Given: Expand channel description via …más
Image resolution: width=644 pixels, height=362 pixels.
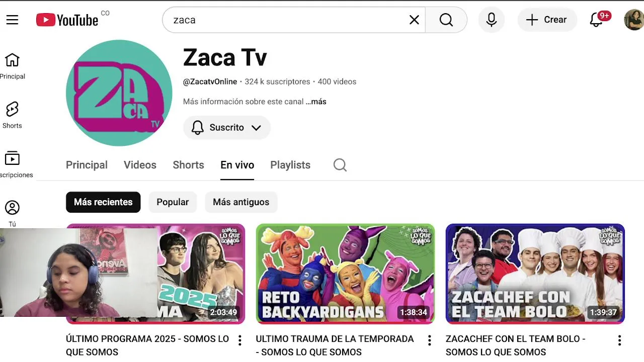Looking at the screenshot, I should coord(316,102).
